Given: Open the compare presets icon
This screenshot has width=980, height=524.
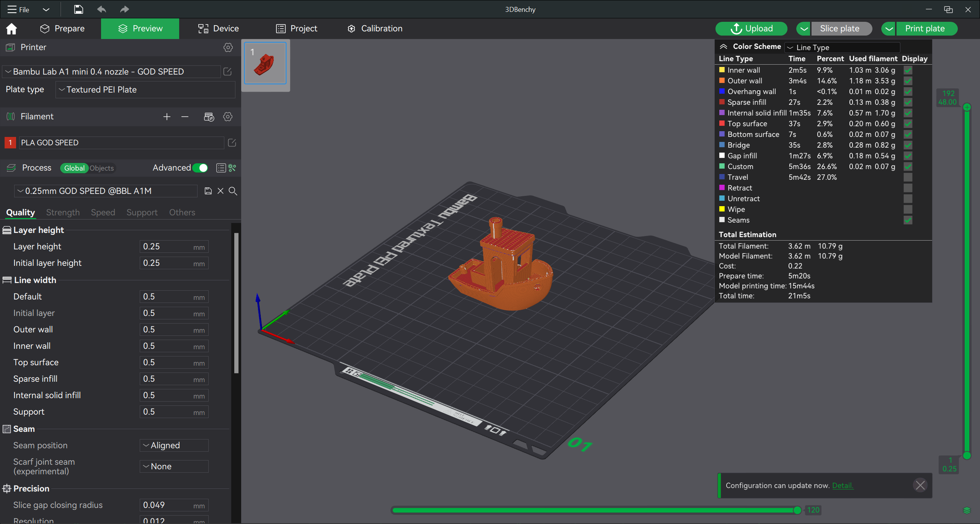Looking at the screenshot, I should (x=232, y=168).
